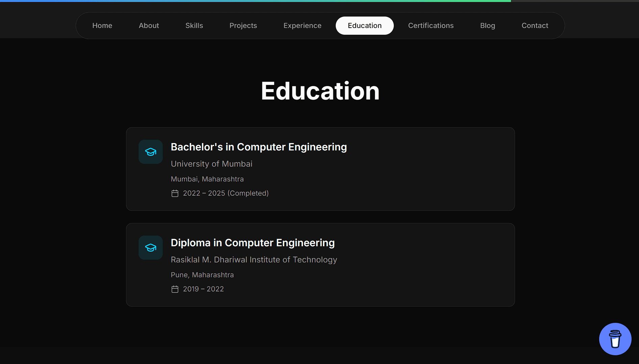Viewport: 639px width, 364px height.
Task: Open Certifications from the navbar
Action: (x=431, y=26)
